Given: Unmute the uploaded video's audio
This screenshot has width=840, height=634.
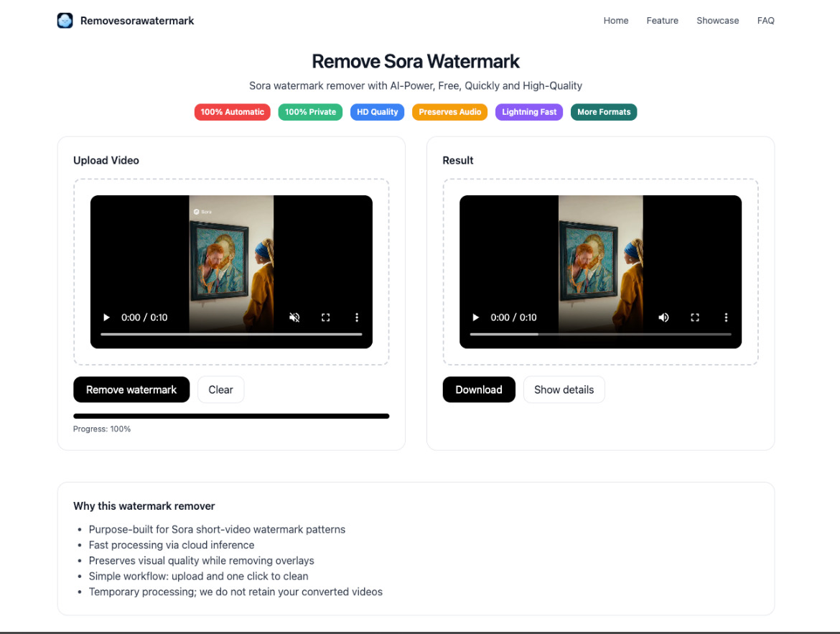Looking at the screenshot, I should (x=294, y=317).
